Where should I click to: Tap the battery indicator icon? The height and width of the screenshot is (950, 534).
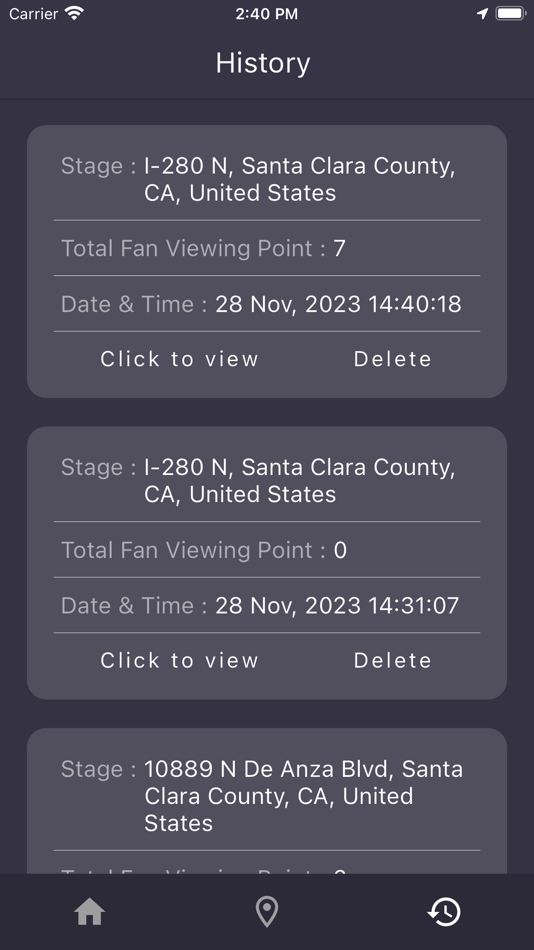tap(510, 13)
